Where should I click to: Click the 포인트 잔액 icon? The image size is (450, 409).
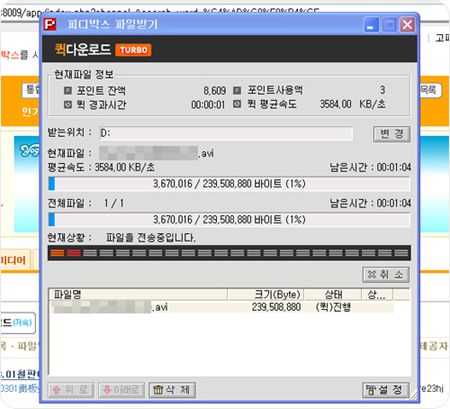68,90
